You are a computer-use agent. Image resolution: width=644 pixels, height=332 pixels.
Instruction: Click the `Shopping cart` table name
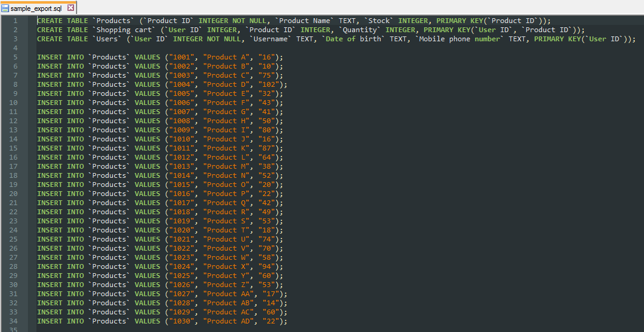tap(124, 30)
